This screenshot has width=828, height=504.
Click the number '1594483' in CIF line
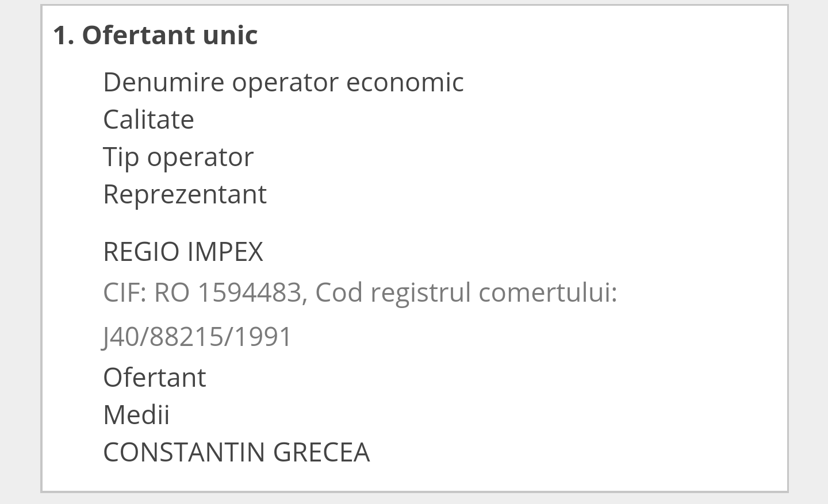tap(249, 293)
